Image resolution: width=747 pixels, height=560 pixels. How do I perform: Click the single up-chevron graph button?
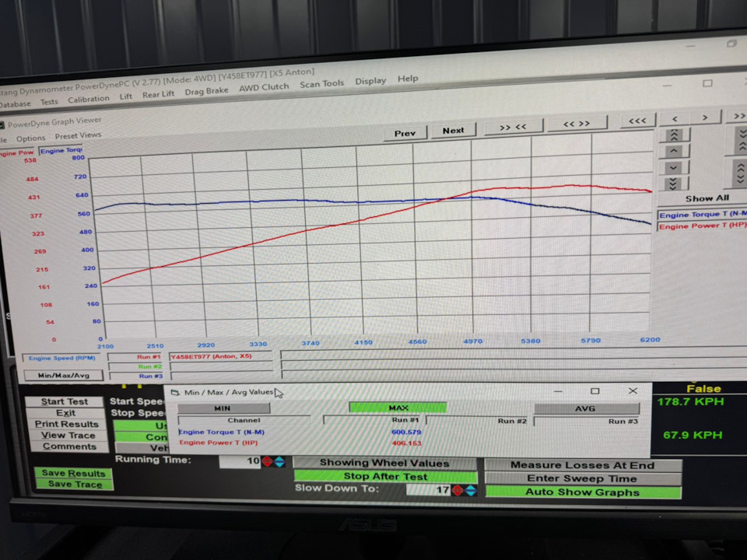coord(674,152)
